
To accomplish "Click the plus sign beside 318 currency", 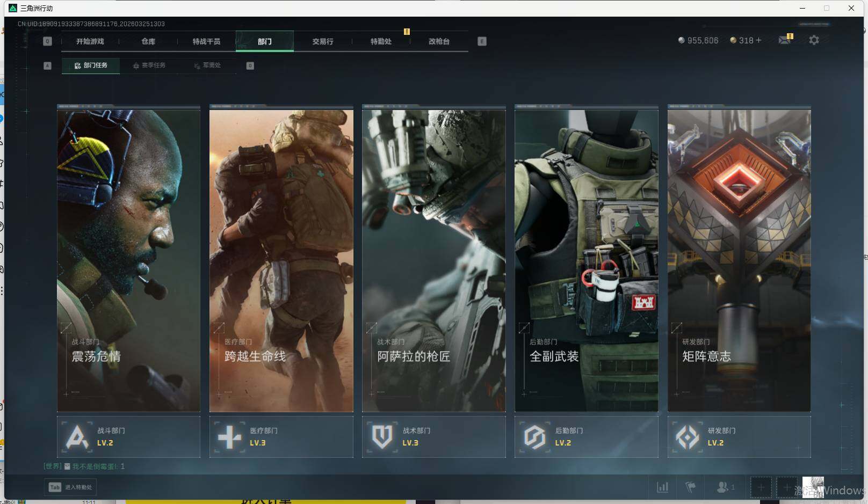I will pos(758,40).
